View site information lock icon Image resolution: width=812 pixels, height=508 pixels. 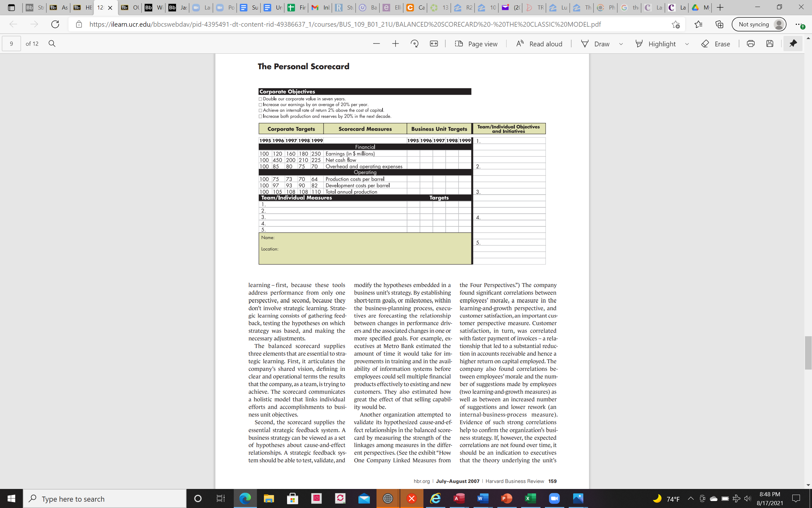(79, 24)
